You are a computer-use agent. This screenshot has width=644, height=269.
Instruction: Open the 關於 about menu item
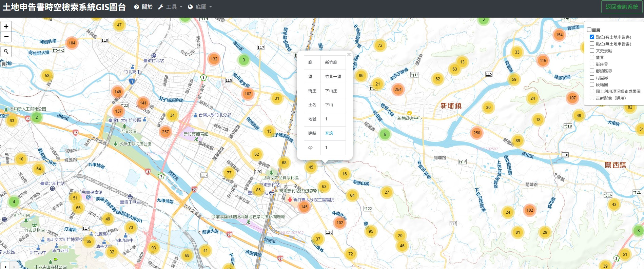(143, 7)
